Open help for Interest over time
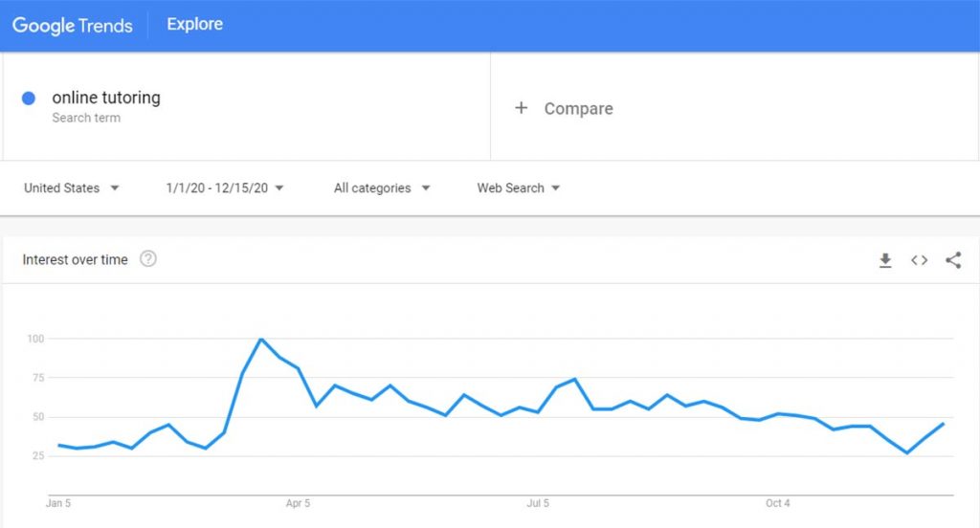 (148, 258)
